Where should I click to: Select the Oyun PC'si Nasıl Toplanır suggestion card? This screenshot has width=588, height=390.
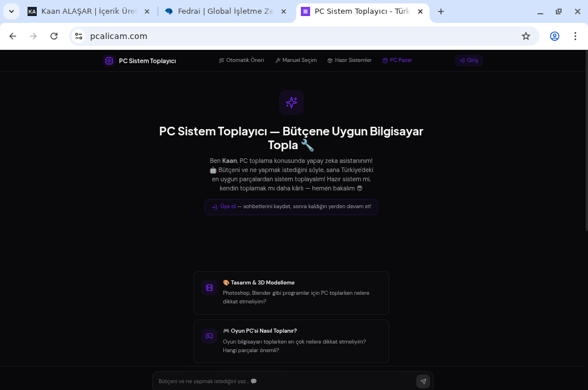[x=291, y=341]
